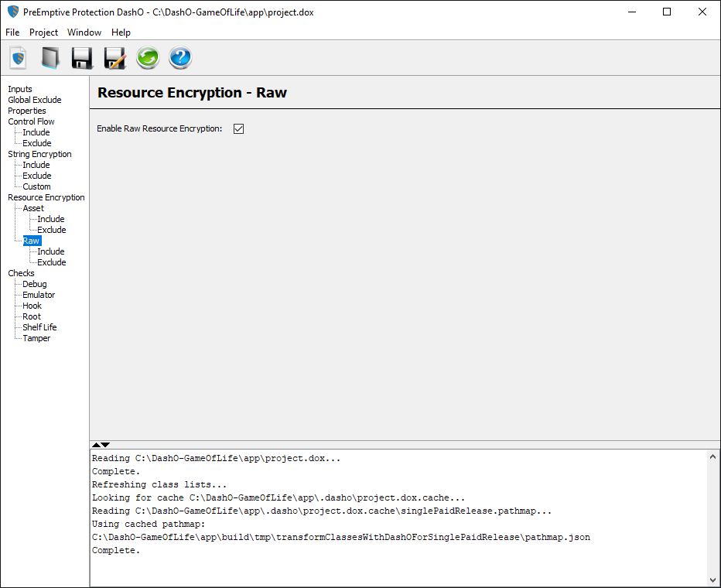
Task: Click the up arrow to expand console pane
Action: pos(96,445)
